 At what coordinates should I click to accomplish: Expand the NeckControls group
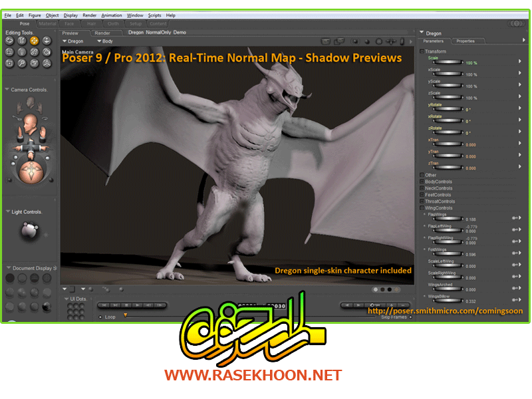422,188
